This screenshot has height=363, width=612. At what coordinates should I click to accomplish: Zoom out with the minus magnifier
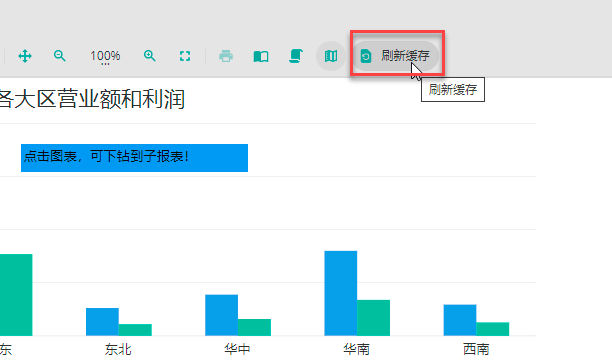[60, 56]
